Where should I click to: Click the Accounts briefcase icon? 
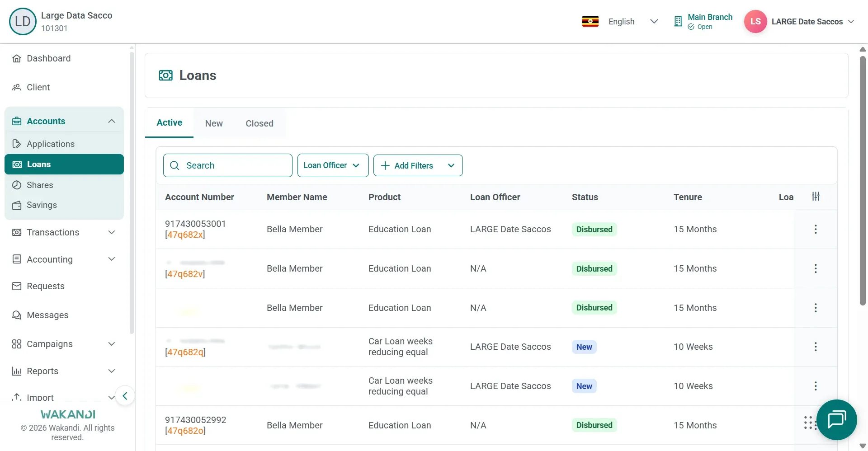pyautogui.click(x=17, y=121)
